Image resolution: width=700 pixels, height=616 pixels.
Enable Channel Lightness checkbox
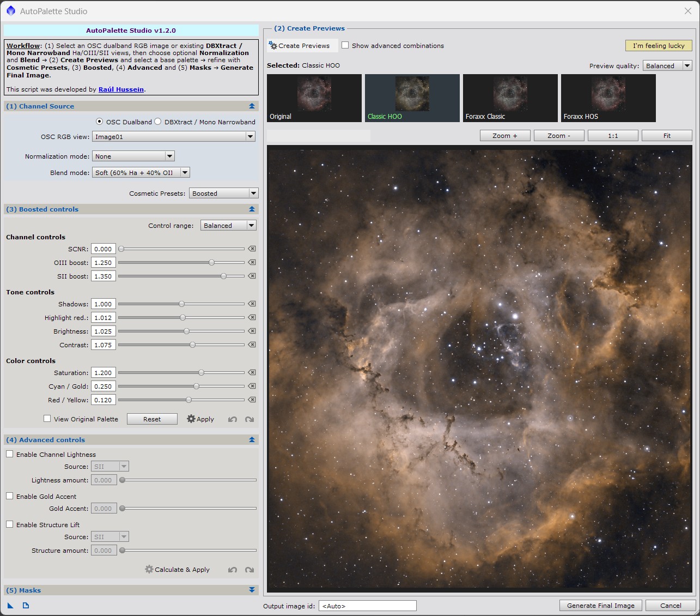click(x=10, y=454)
